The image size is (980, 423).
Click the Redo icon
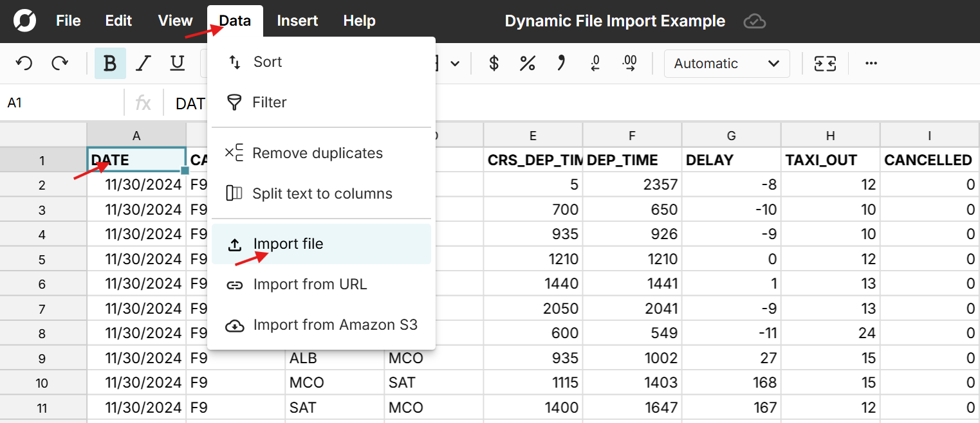pos(60,63)
